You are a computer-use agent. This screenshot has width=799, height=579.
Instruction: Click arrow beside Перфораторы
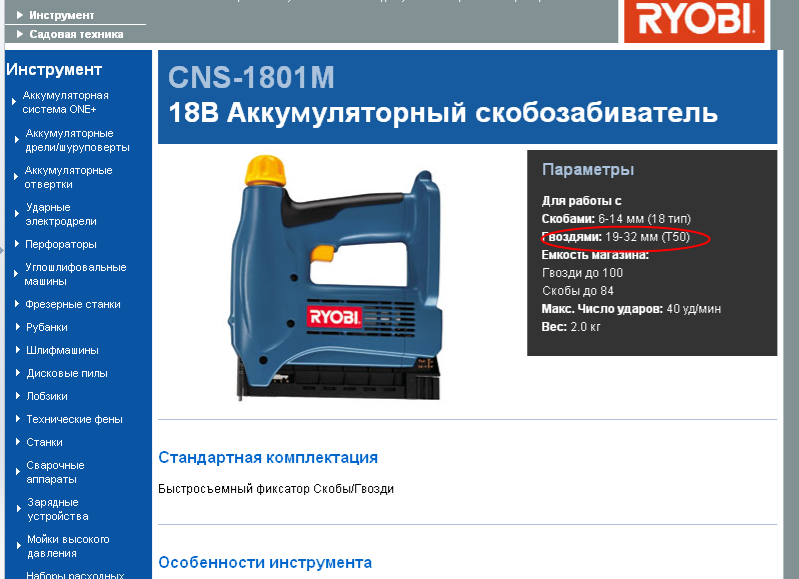pyautogui.click(x=17, y=244)
